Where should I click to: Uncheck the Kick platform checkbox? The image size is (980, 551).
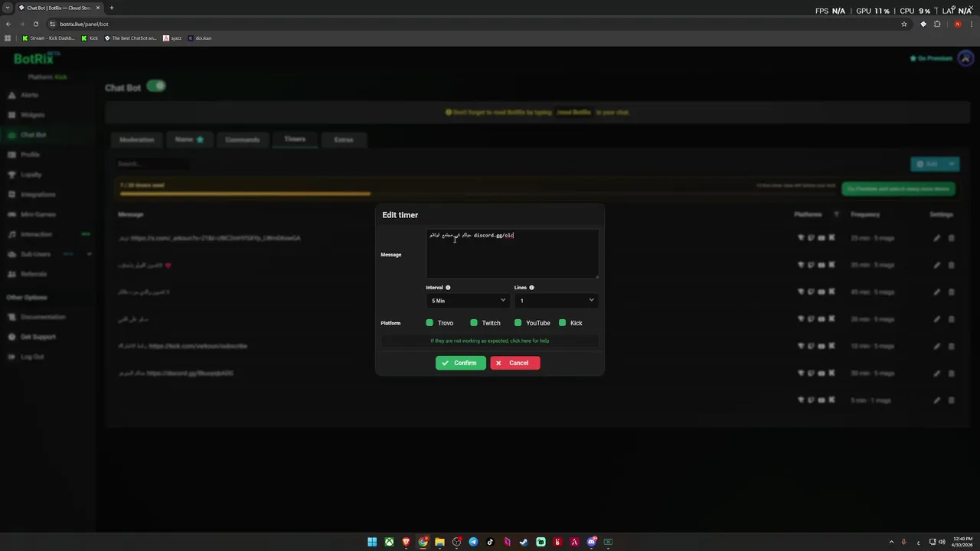pos(563,323)
